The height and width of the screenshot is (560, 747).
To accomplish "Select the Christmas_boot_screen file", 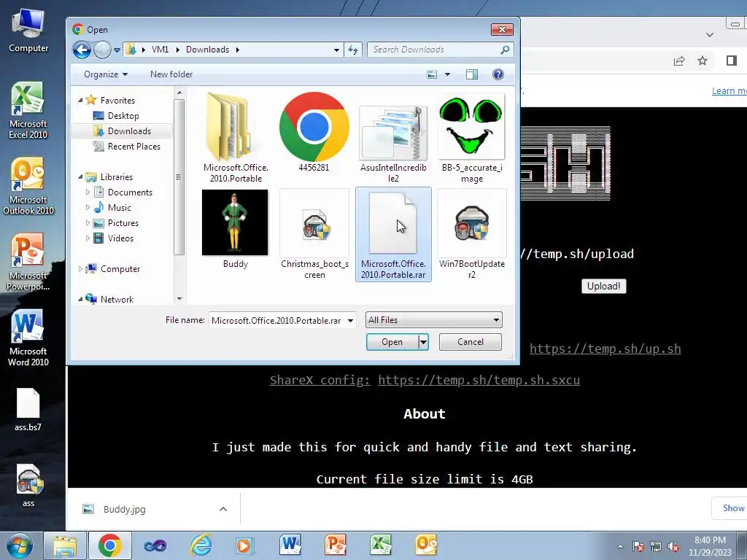I will [x=314, y=234].
